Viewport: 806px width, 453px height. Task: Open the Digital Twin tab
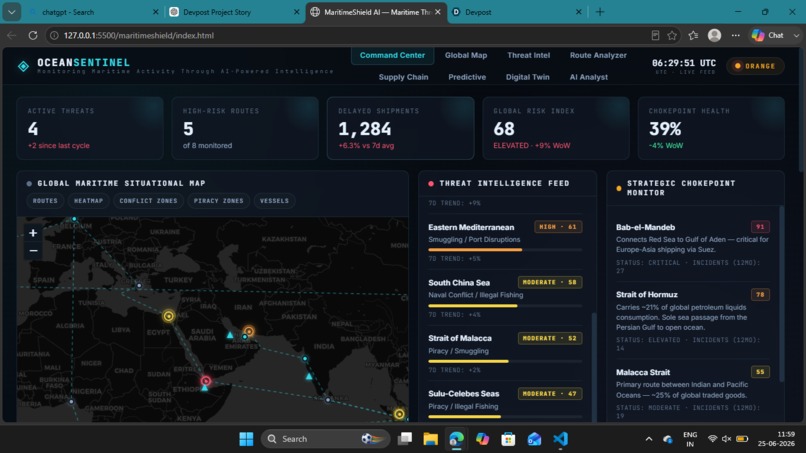point(527,77)
